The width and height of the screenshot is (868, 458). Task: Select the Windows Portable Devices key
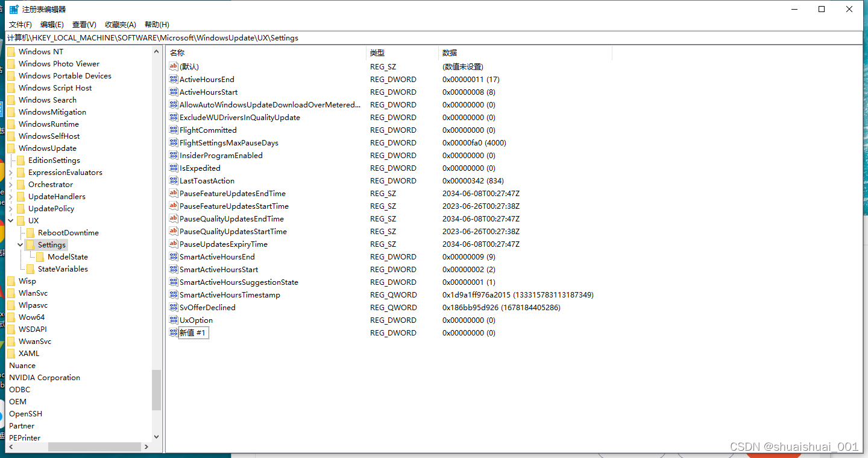pos(64,75)
